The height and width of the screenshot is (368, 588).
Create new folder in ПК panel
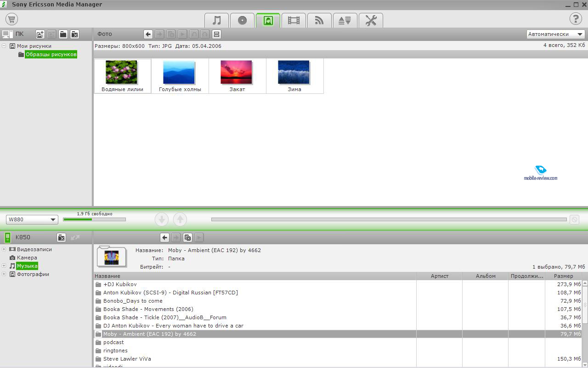[x=63, y=34]
